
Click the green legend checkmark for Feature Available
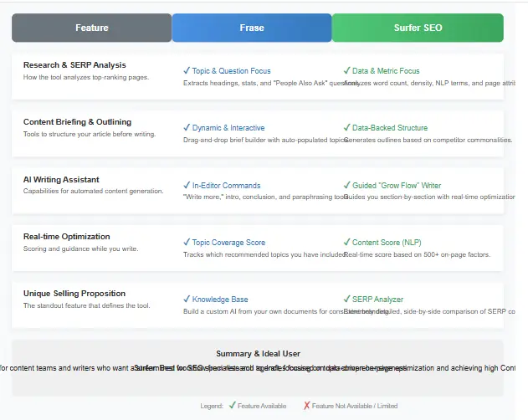click(x=232, y=405)
